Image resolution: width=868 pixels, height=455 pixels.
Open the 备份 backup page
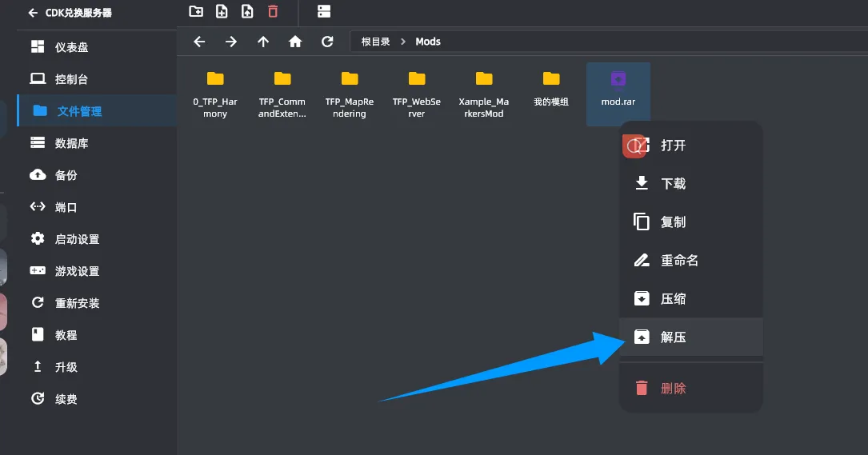[x=97, y=175]
